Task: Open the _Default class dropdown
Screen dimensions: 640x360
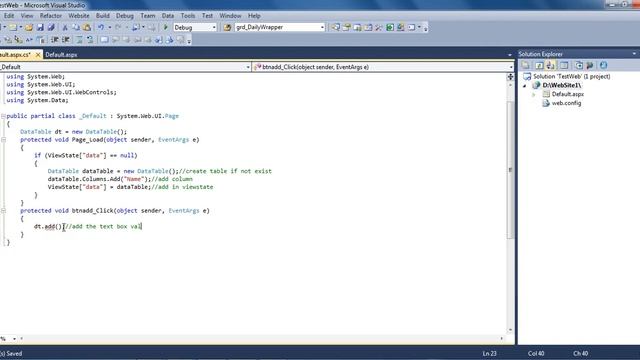Action: (248, 67)
